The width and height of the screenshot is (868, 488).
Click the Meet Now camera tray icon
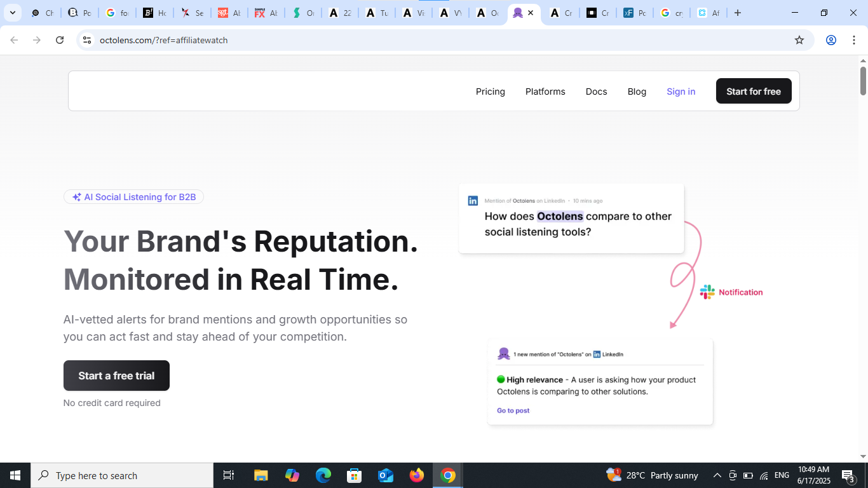[733, 475]
